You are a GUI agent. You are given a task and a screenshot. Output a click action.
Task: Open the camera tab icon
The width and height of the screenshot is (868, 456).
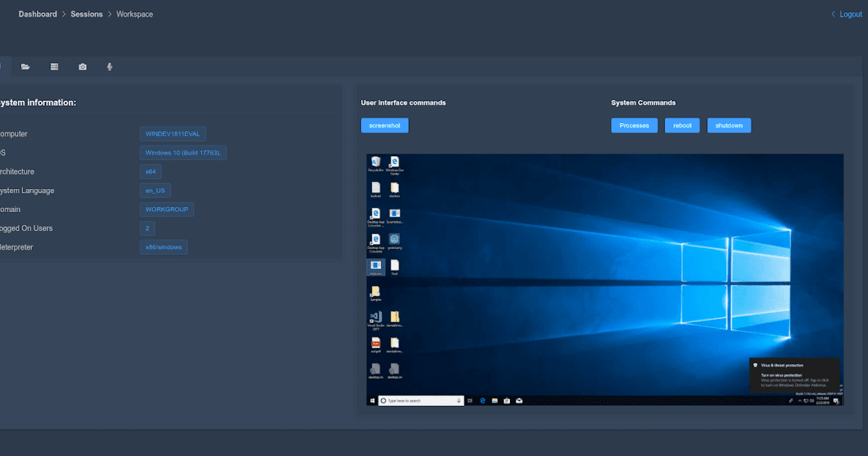(x=82, y=67)
